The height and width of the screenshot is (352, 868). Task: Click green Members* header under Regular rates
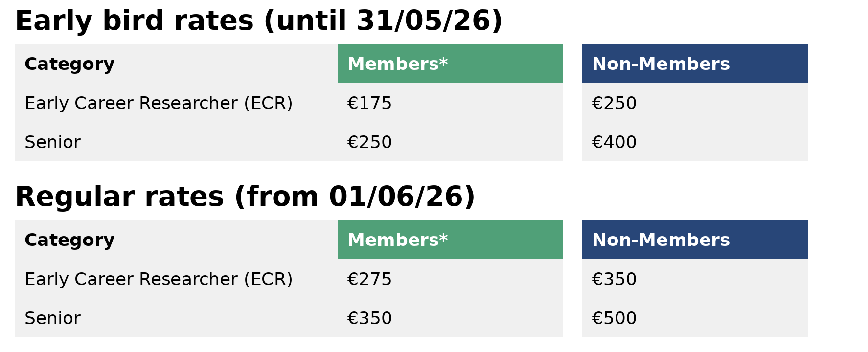click(x=397, y=240)
